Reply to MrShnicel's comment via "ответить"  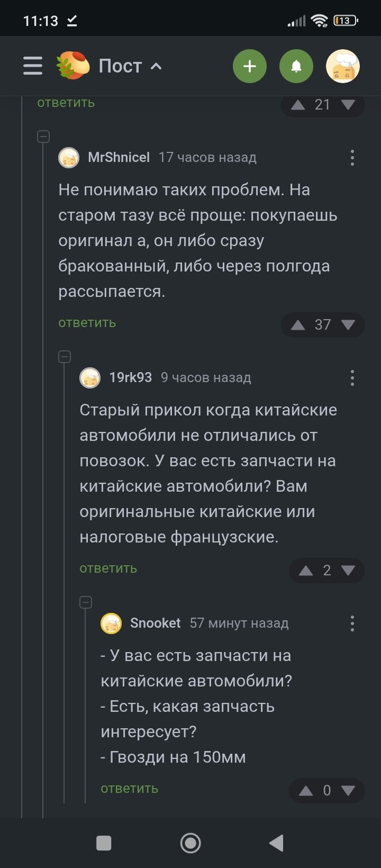click(87, 323)
